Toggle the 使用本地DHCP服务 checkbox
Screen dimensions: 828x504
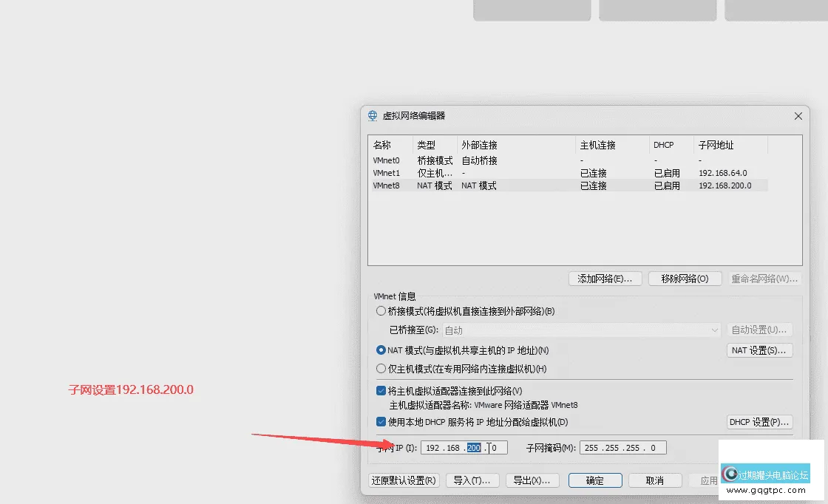381,421
